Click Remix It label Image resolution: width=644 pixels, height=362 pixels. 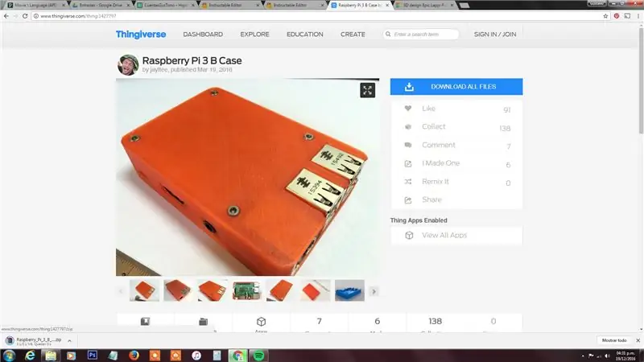[436, 182]
